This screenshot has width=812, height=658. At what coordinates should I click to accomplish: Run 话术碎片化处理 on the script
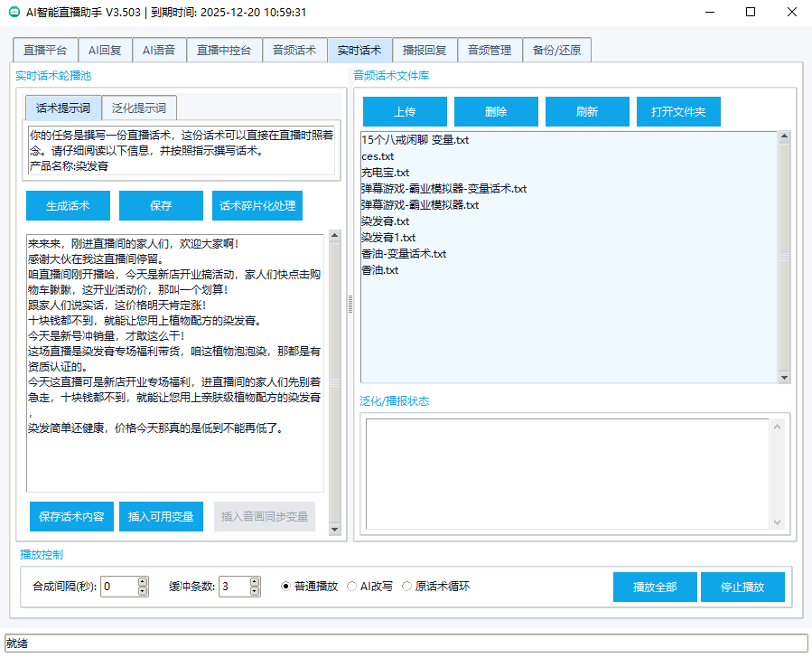257,205
